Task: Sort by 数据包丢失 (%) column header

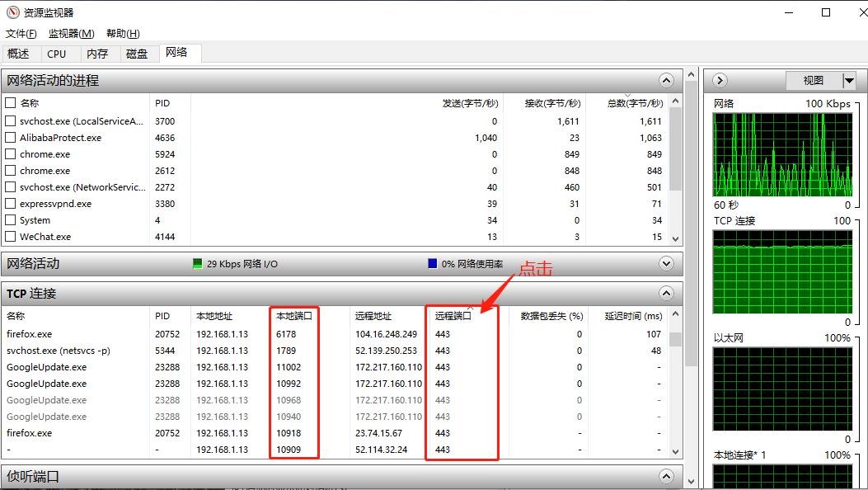Action: point(552,316)
